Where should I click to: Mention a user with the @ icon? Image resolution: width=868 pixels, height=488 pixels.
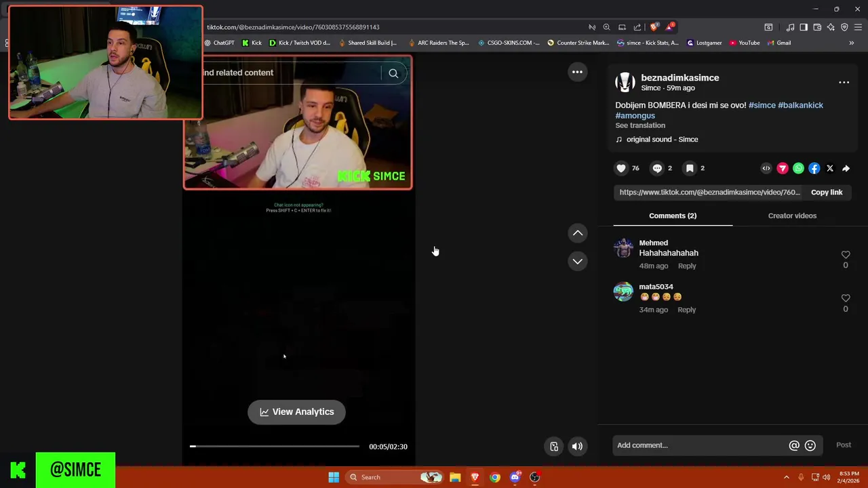794,445
